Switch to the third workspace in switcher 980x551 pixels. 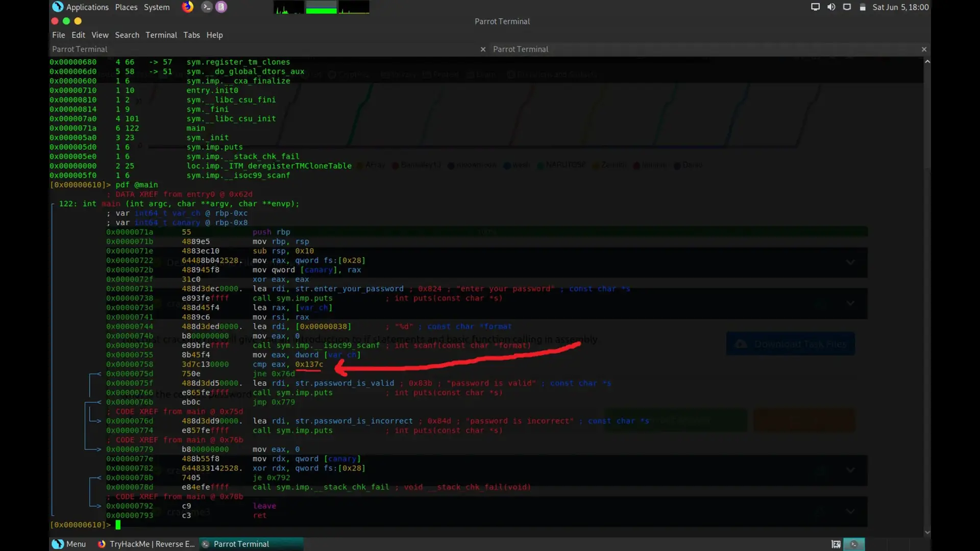(x=898, y=544)
